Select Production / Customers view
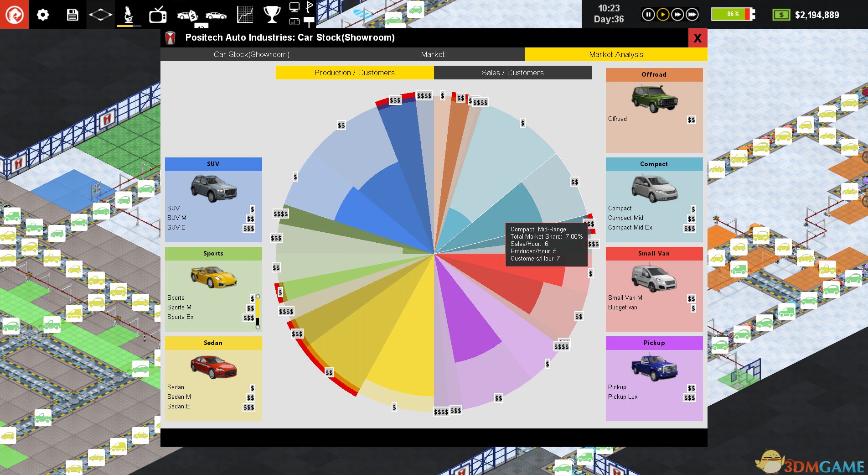 [x=355, y=73]
